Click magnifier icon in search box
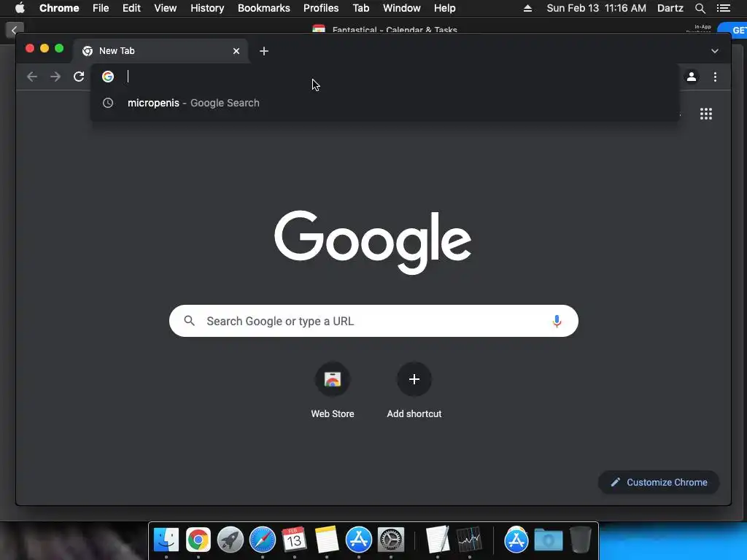 189,321
